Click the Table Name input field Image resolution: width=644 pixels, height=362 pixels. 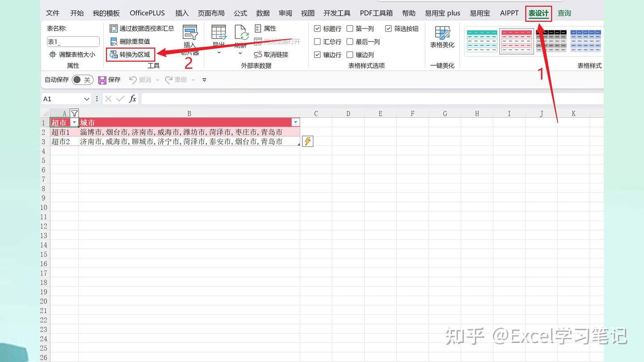click(73, 42)
